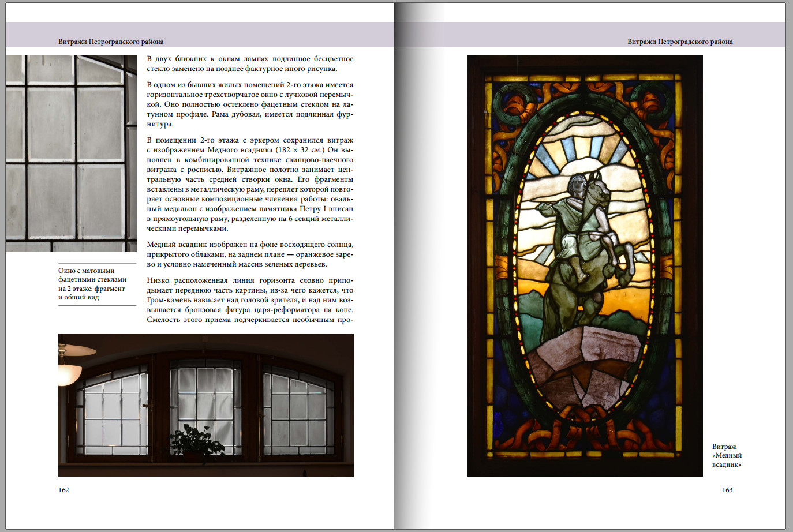Click the caption "Окно с матовыми фацетными стеклами"
Viewport: 793px width, 532px height.
[92, 284]
